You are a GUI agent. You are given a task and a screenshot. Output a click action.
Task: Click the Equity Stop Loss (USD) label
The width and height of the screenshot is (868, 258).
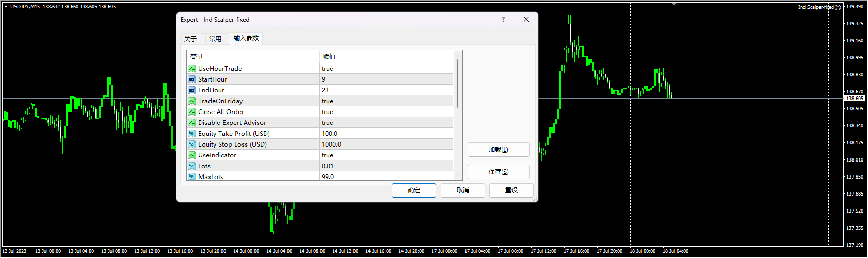click(x=232, y=144)
